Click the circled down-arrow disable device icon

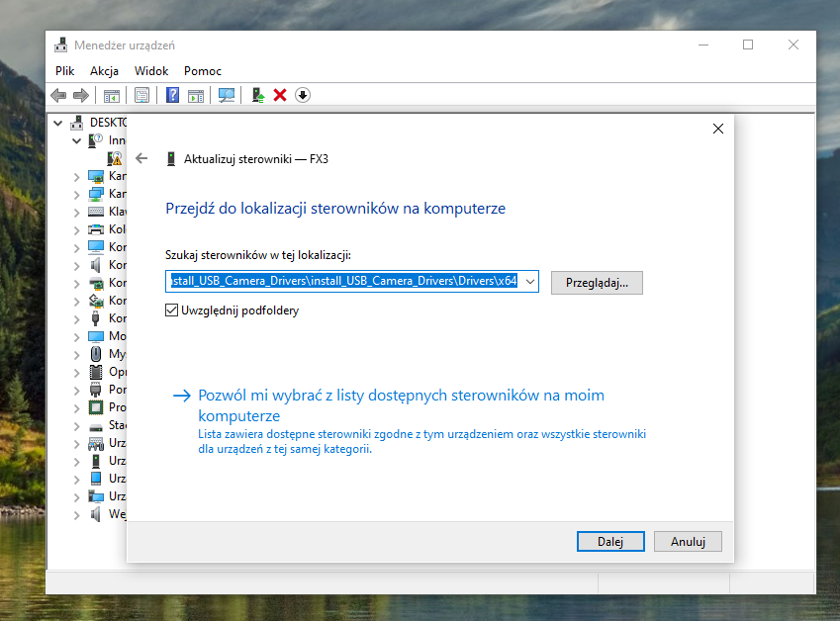(303, 95)
